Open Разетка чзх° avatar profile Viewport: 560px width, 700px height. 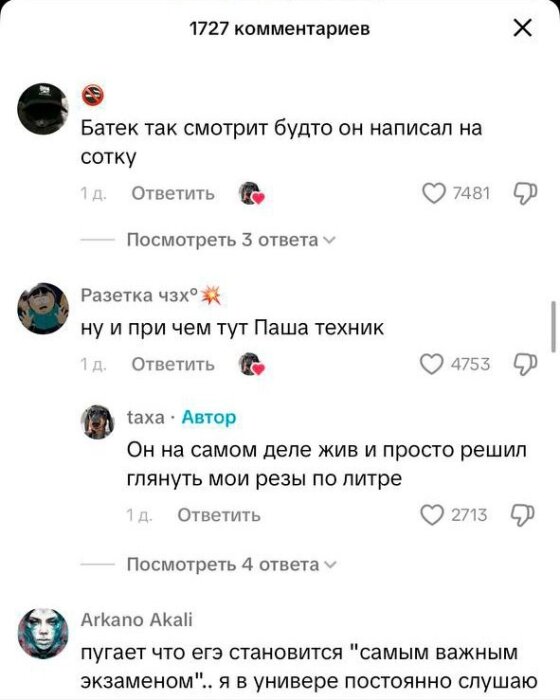pos(43,308)
